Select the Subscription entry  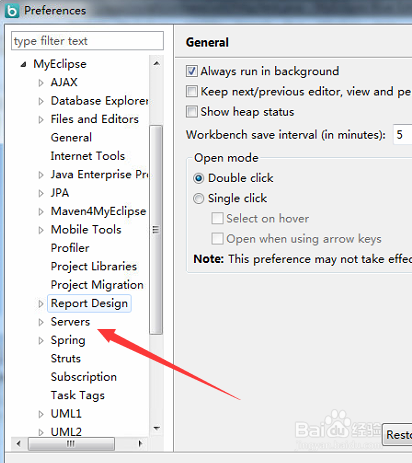[84, 377]
